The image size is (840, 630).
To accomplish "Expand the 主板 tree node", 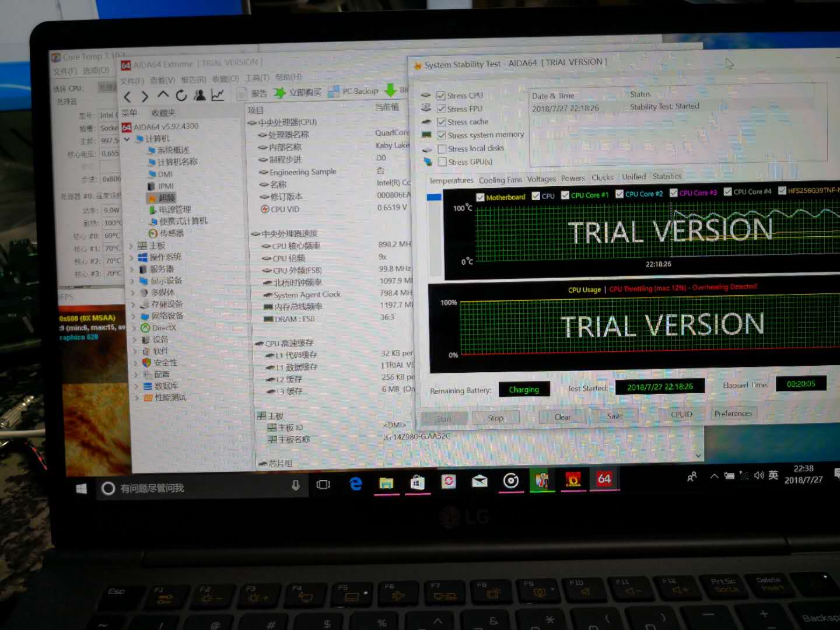I will coord(131,246).
